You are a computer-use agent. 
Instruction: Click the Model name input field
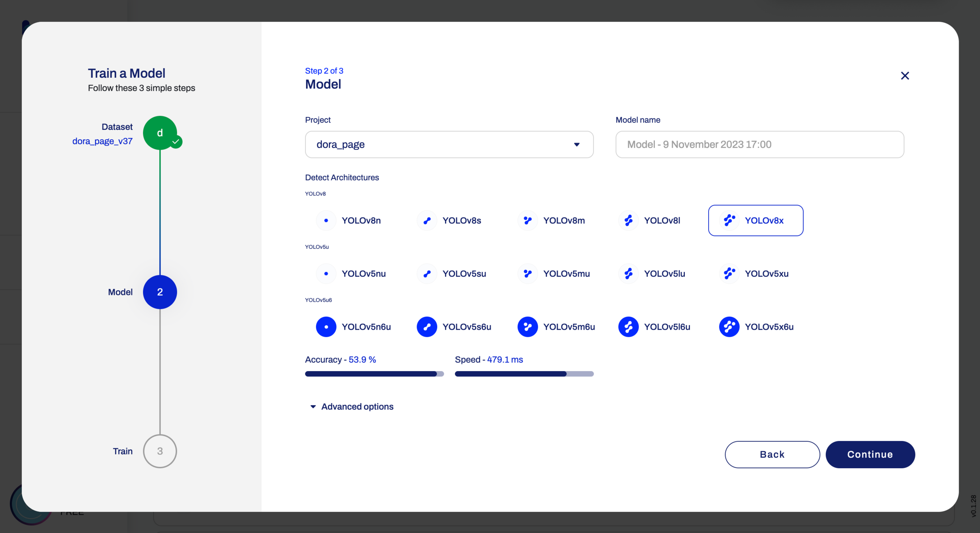click(x=759, y=145)
